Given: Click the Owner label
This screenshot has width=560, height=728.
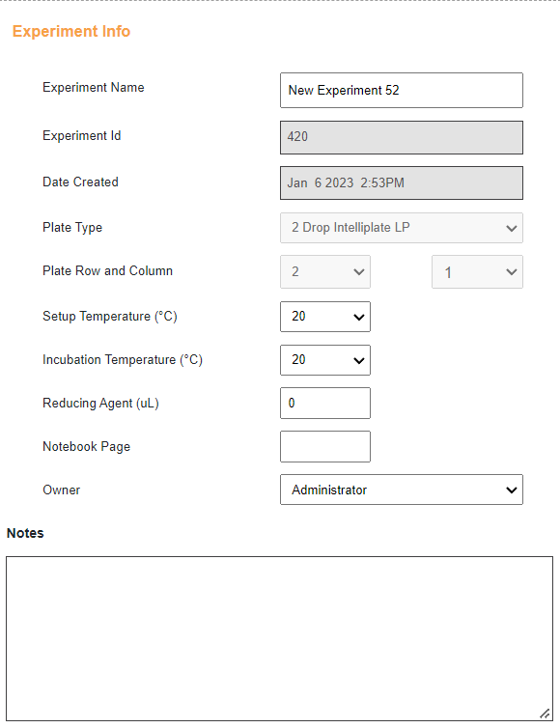Looking at the screenshot, I should 61,490.
